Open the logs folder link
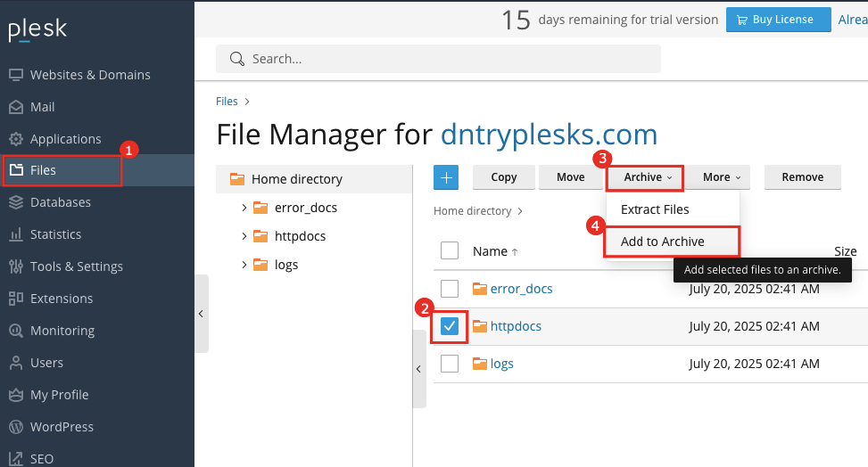This screenshot has width=868, height=467. point(501,365)
